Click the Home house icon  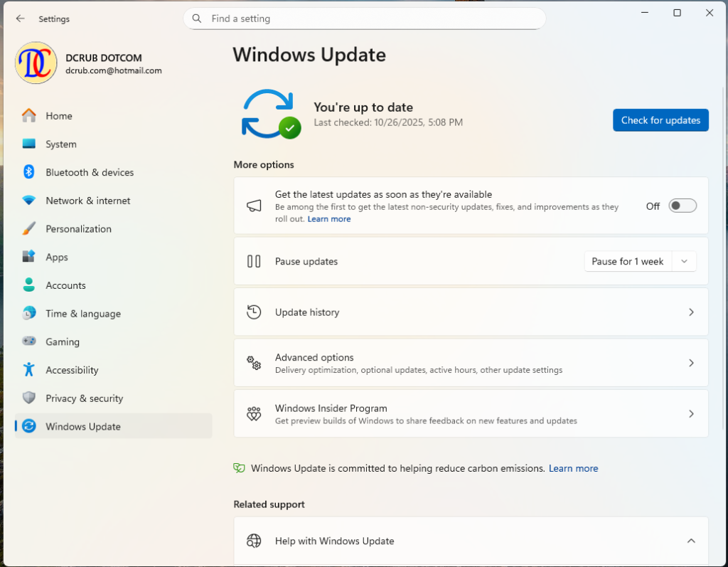click(28, 116)
